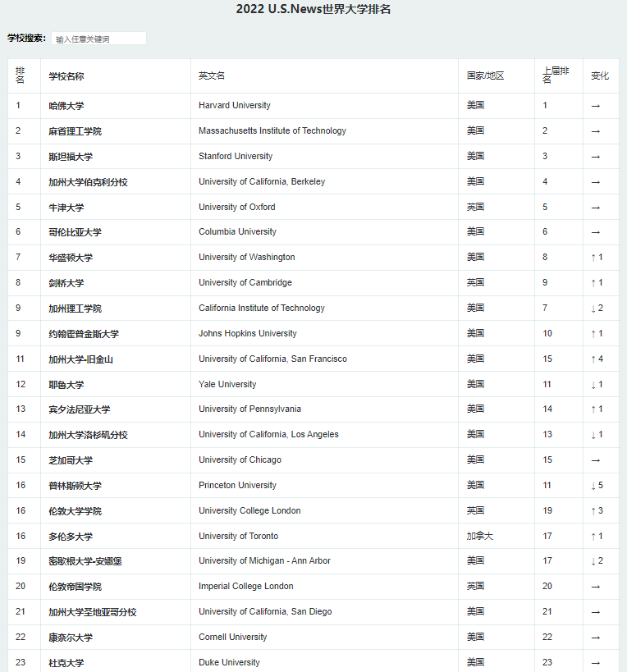Screen dimensions: 627x672
Task: Click University of California, San Francisco
Action: click(273, 359)
